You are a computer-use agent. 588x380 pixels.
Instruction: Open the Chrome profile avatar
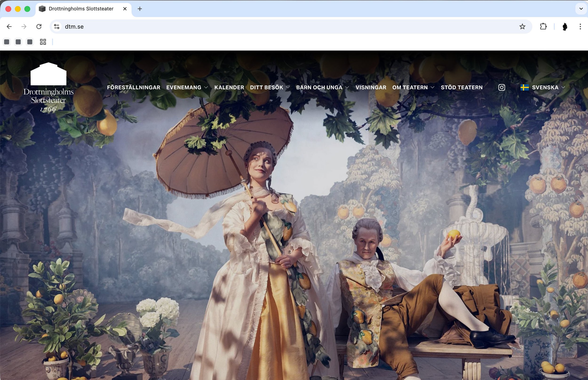pyautogui.click(x=565, y=26)
